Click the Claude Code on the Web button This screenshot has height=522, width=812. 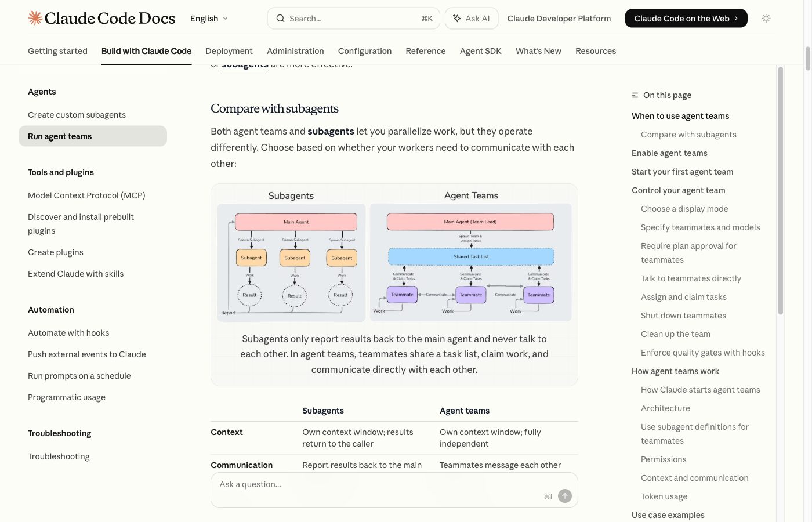(x=686, y=19)
